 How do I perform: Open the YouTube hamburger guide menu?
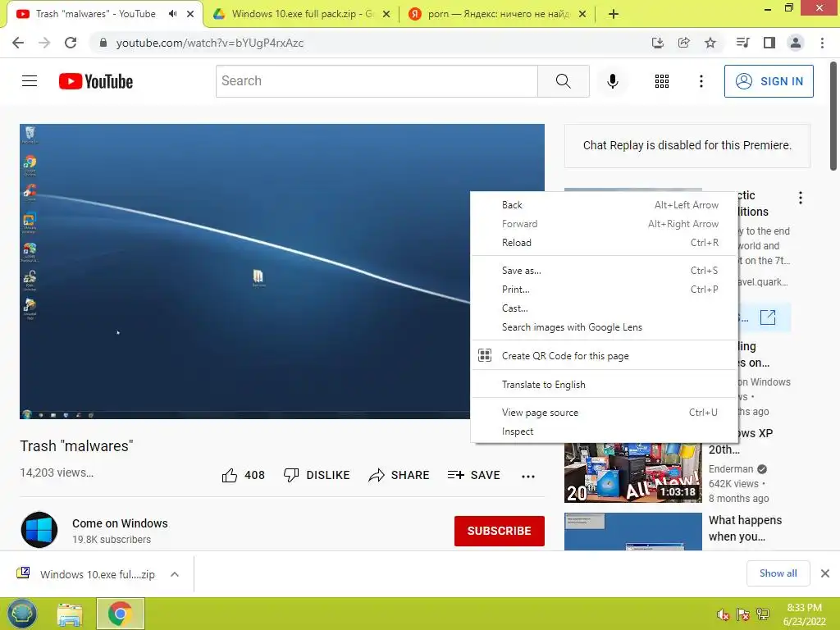click(30, 81)
